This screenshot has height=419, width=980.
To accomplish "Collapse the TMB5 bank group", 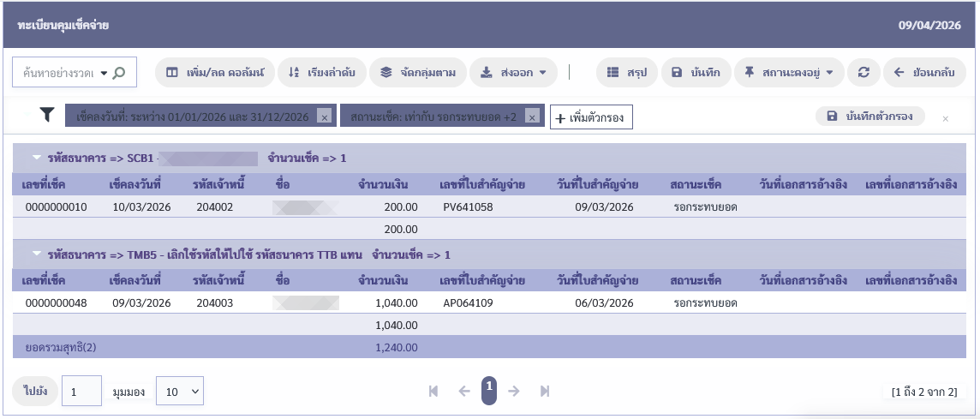I will [37, 254].
